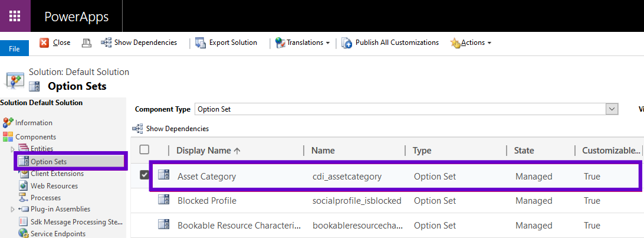Image resolution: width=644 pixels, height=238 pixels.
Task: Click the Option Sets header icon
Action: [x=35, y=86]
